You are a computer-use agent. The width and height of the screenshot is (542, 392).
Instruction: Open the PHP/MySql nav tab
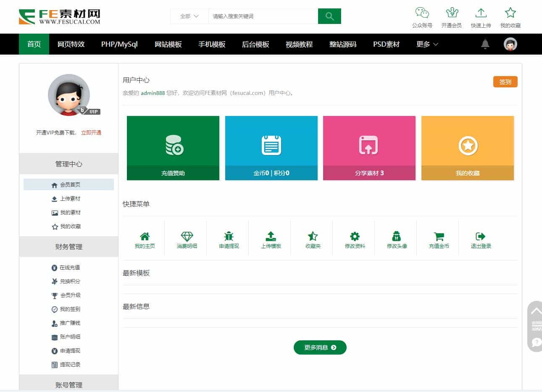coord(119,44)
